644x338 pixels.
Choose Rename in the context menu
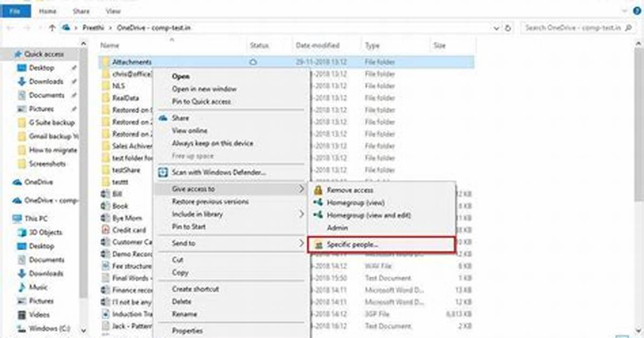[x=184, y=314]
